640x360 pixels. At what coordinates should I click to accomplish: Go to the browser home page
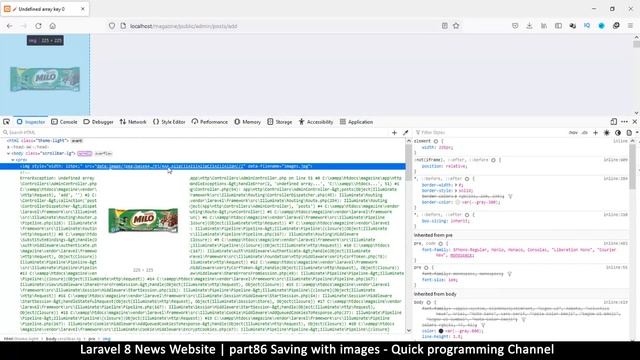click(53, 26)
